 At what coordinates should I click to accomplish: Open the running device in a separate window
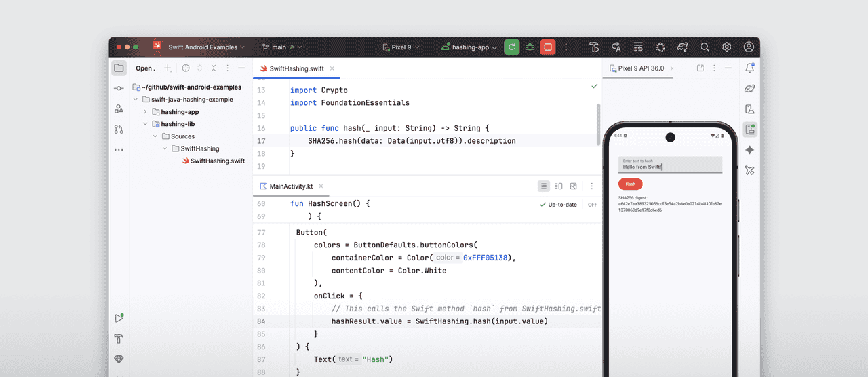pyautogui.click(x=701, y=68)
